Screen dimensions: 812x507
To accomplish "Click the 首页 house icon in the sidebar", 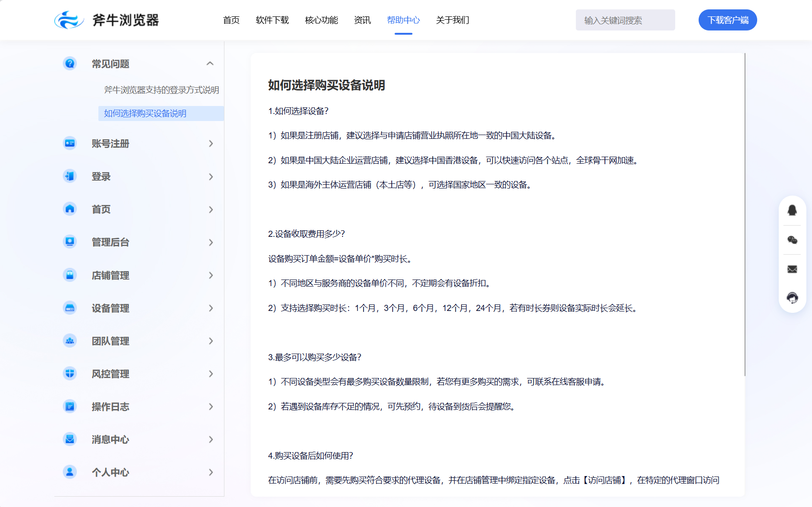I will point(69,209).
